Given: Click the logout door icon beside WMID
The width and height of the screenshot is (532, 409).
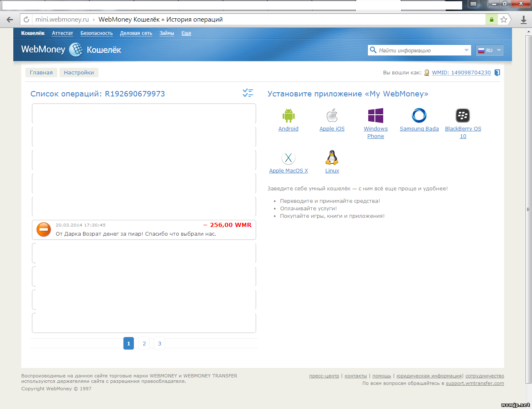Looking at the screenshot, I should click(x=497, y=73).
